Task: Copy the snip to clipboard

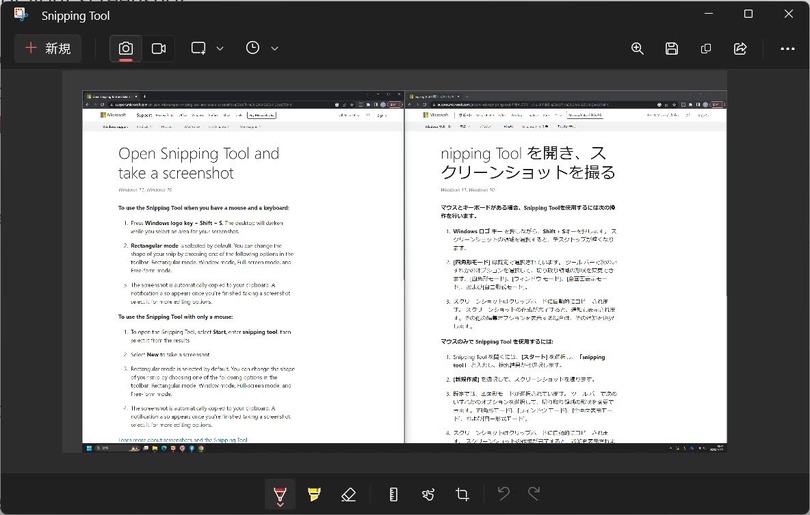Action: (706, 49)
